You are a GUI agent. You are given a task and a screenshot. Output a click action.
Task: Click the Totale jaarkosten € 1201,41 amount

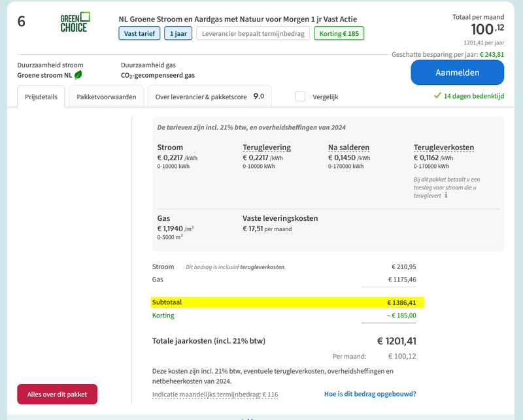click(397, 341)
